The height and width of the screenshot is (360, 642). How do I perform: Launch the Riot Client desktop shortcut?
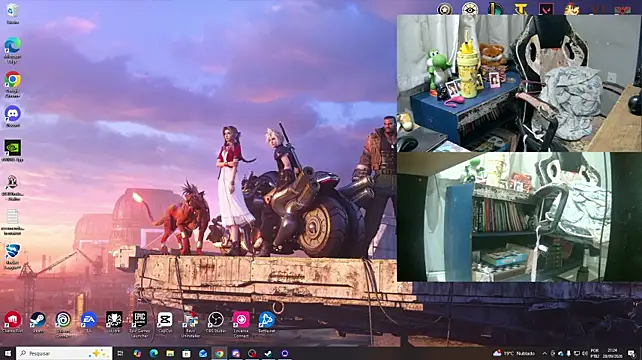tap(13, 322)
